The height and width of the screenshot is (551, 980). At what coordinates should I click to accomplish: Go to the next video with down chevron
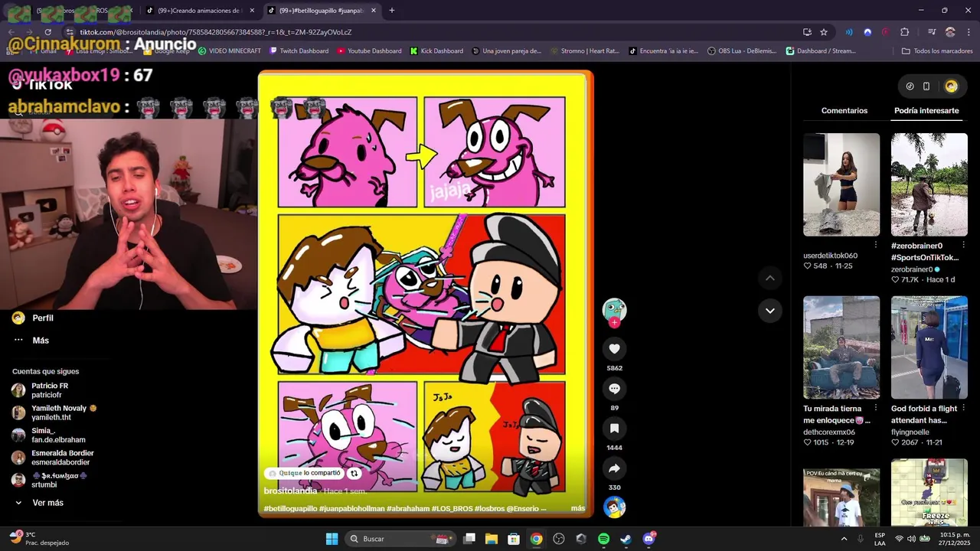770,310
